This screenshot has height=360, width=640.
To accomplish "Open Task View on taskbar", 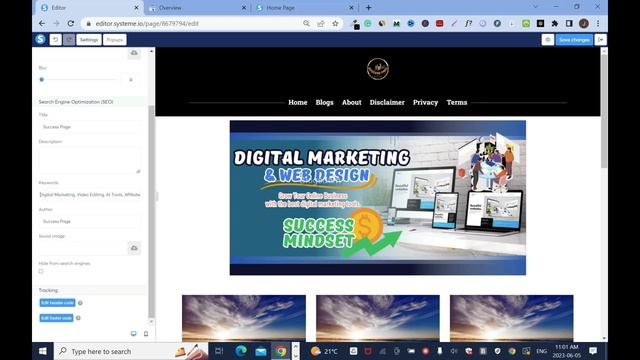I will coord(219,351).
